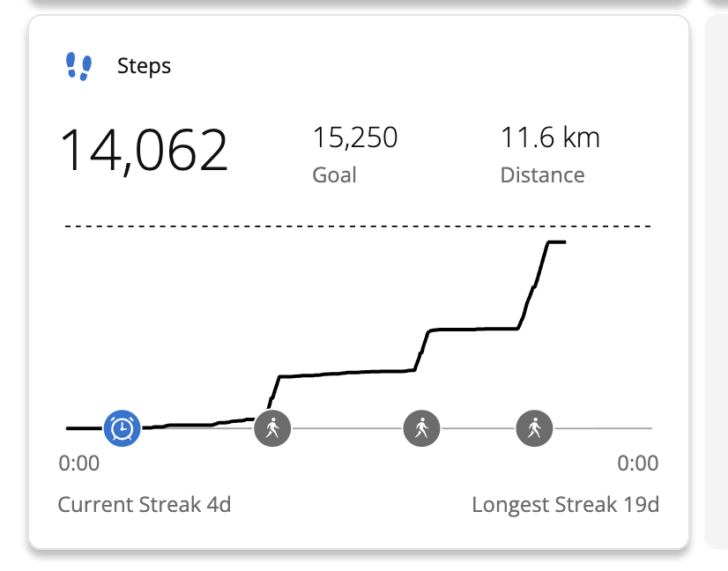Select the last walking activity icon
This screenshot has width=728, height=571.
coord(534,428)
